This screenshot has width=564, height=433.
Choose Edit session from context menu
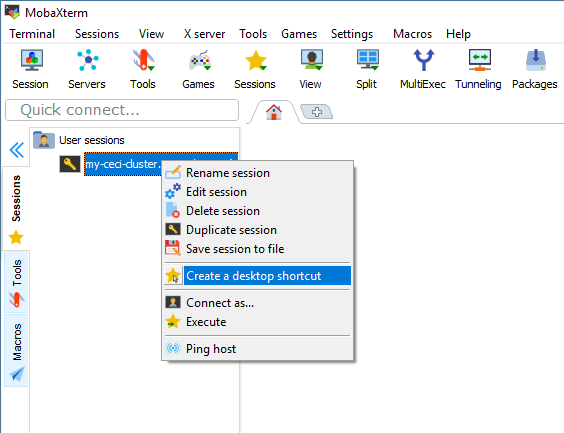pyautogui.click(x=258, y=192)
